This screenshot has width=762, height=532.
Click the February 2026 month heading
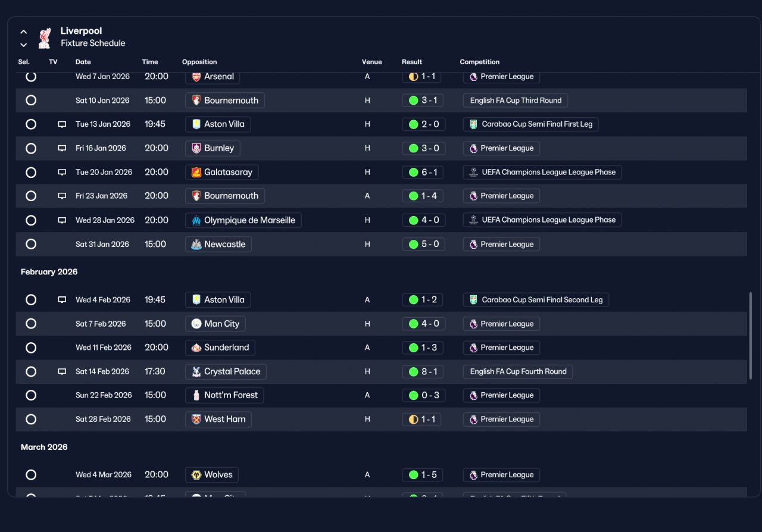coord(49,272)
